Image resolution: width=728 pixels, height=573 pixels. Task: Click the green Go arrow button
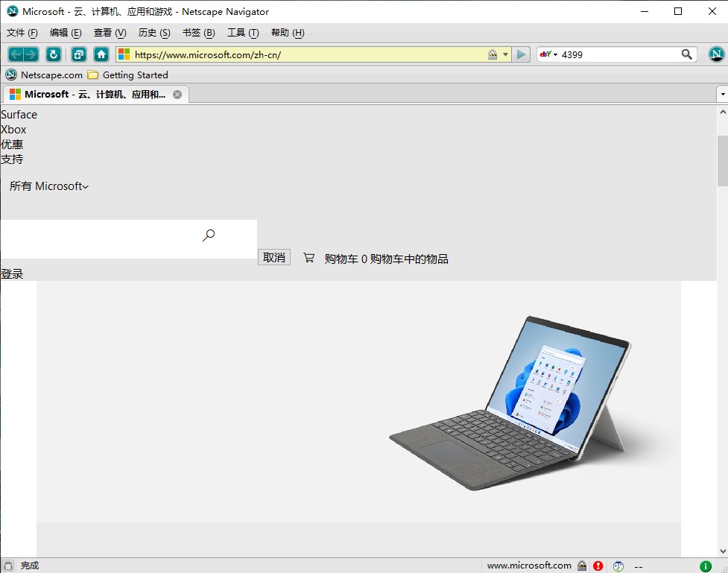(522, 54)
